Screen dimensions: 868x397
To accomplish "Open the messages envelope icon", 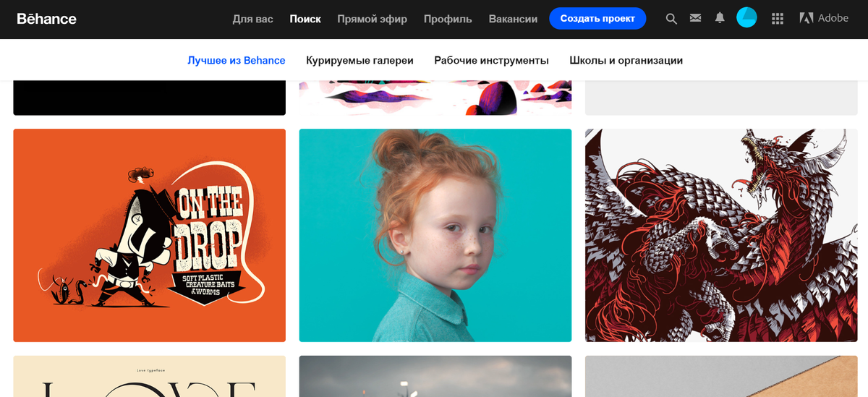I will pos(695,19).
